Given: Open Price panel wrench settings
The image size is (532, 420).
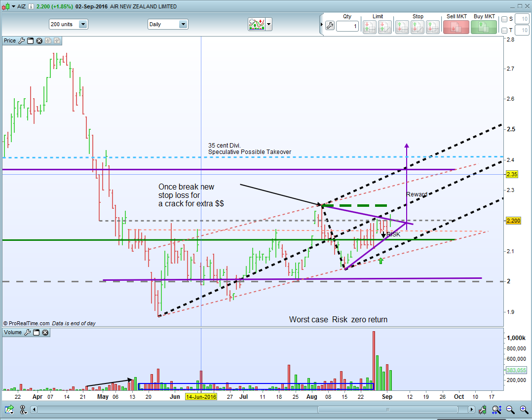Looking at the screenshot, I should (21, 40).
